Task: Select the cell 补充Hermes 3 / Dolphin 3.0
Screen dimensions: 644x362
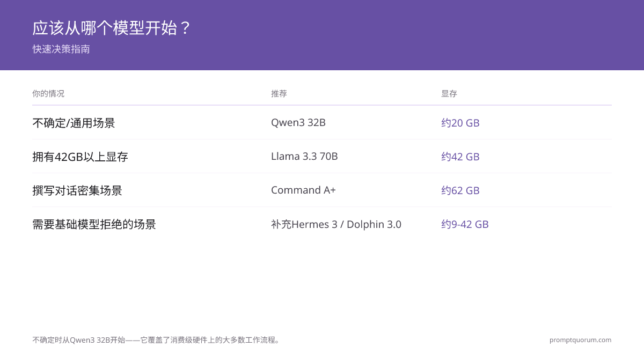Action: tap(336, 224)
